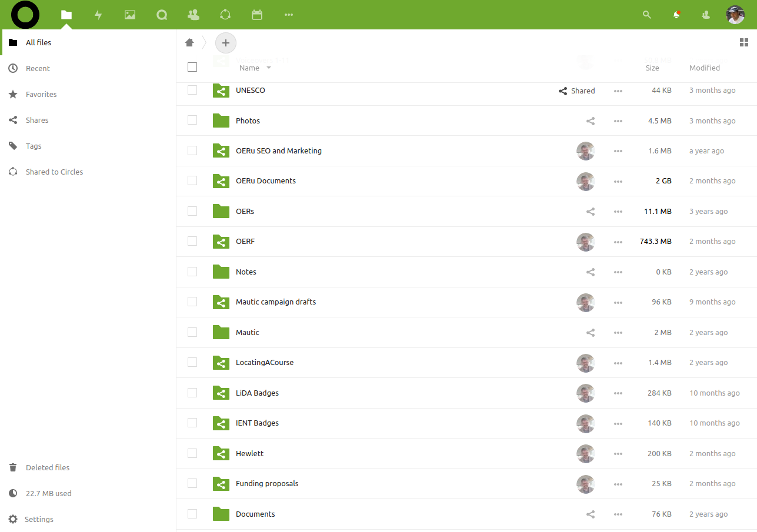Open the actions menu for Mautic campaign drafts
This screenshot has width=757, height=532.
(x=618, y=303)
